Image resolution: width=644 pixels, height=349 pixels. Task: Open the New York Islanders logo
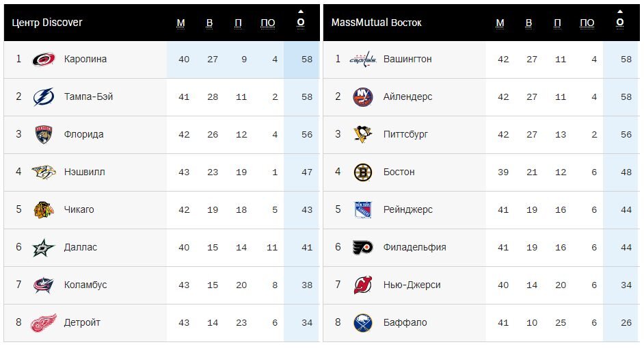362,97
